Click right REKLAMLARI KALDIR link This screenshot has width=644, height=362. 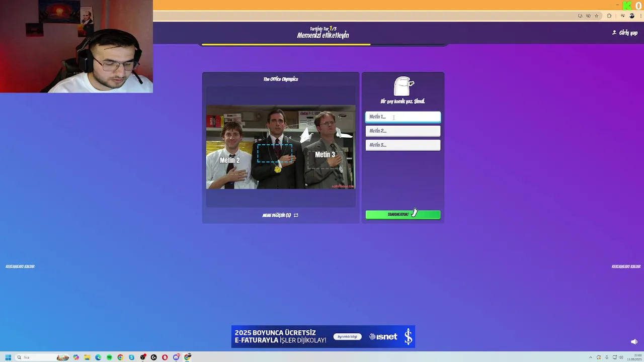coord(626,266)
